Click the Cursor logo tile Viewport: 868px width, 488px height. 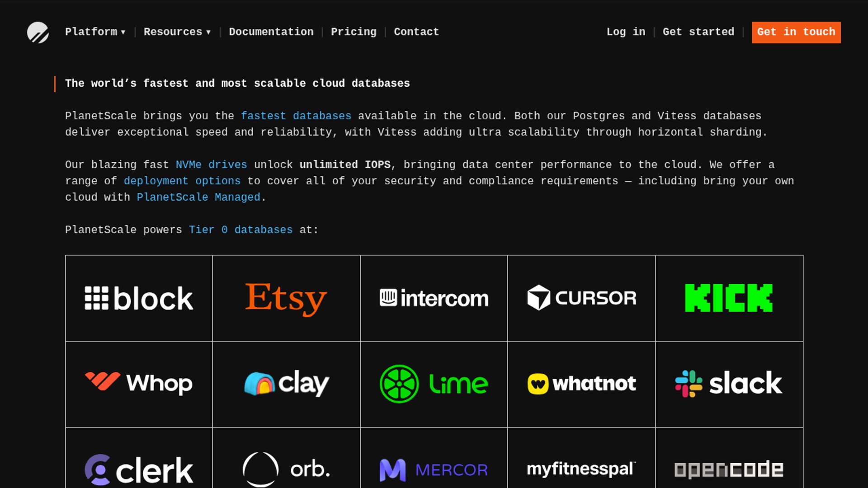[581, 298]
